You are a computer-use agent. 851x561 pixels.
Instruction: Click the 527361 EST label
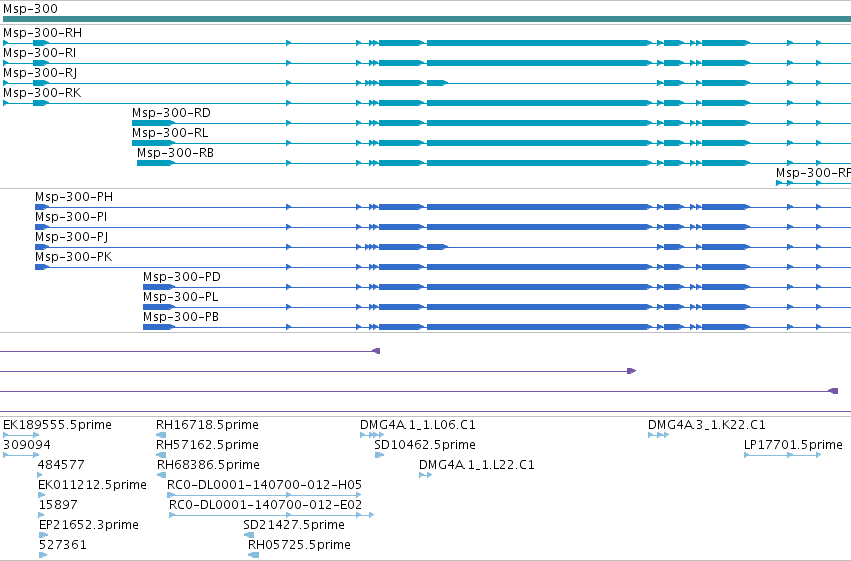point(63,545)
